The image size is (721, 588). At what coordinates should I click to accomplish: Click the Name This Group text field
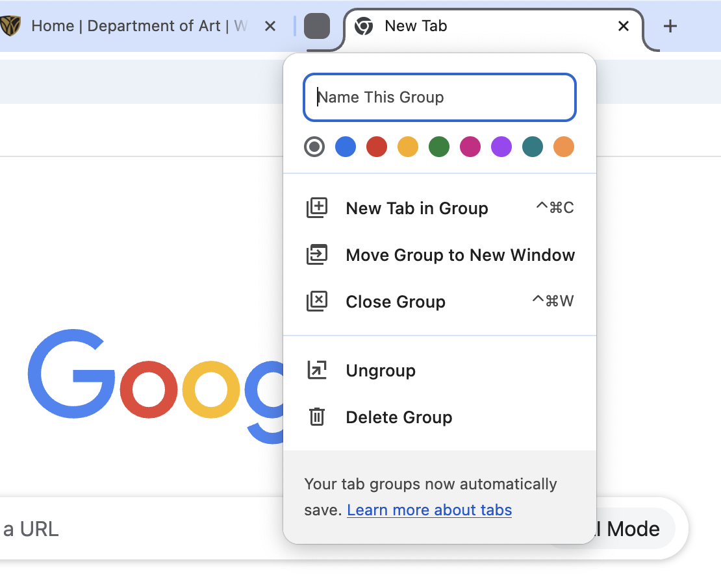point(440,97)
